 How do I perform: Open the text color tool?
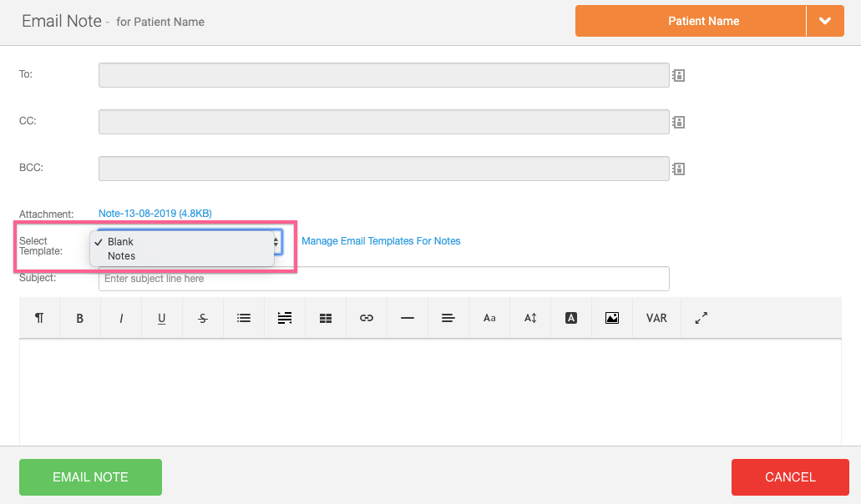coord(571,318)
